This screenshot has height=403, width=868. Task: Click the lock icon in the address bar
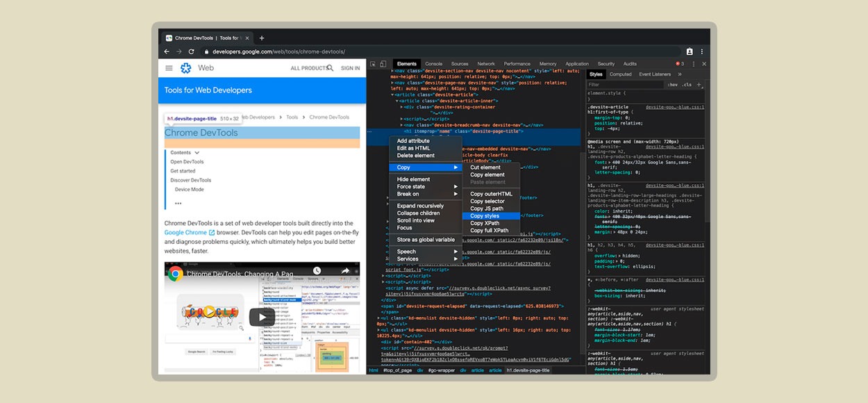coord(206,51)
